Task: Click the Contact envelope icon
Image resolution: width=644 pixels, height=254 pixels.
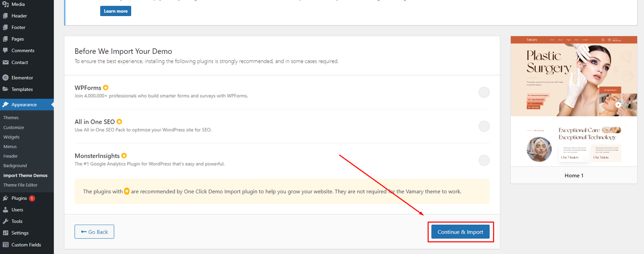Action: [x=6, y=62]
